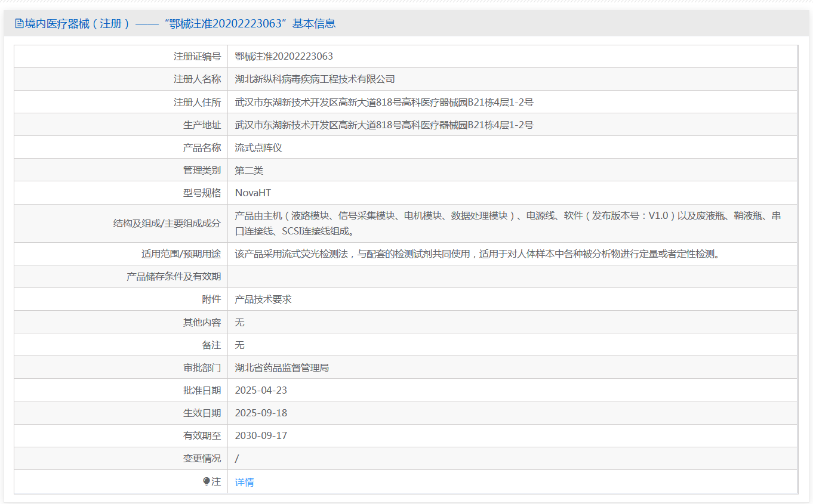Click the document icon beside the page title

pos(19,24)
